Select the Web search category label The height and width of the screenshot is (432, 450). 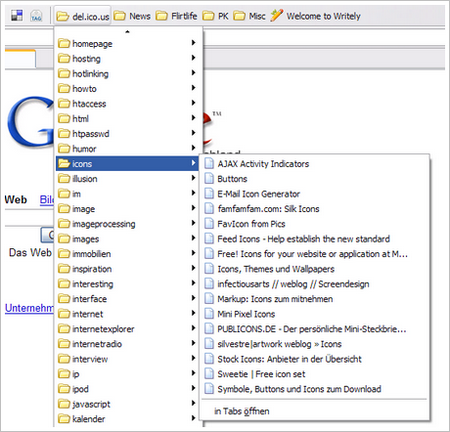pyautogui.click(x=16, y=200)
